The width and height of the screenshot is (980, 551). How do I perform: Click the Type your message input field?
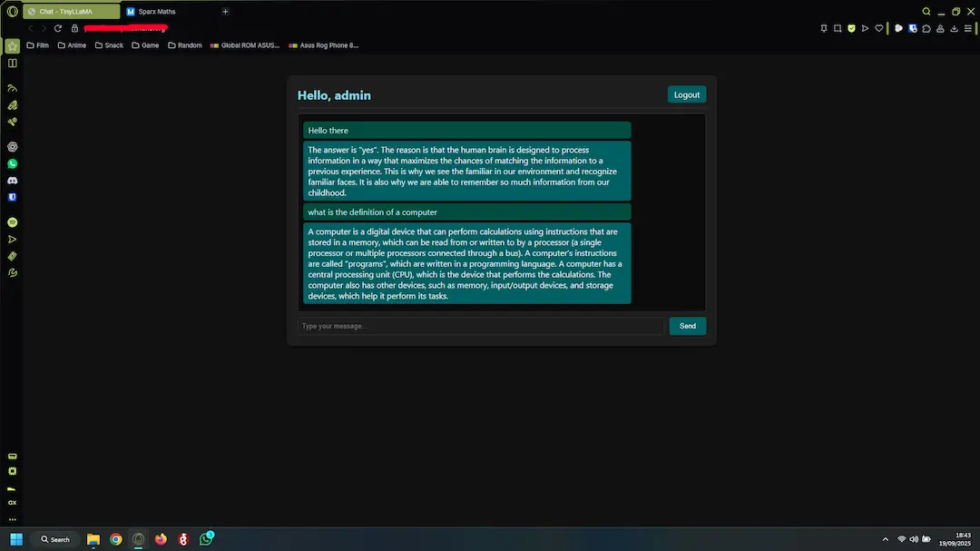(x=481, y=325)
